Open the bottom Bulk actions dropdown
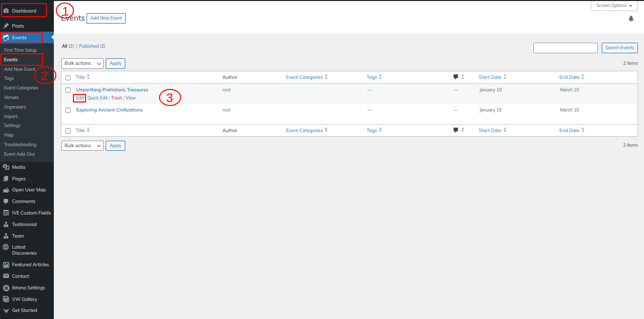 (83, 146)
